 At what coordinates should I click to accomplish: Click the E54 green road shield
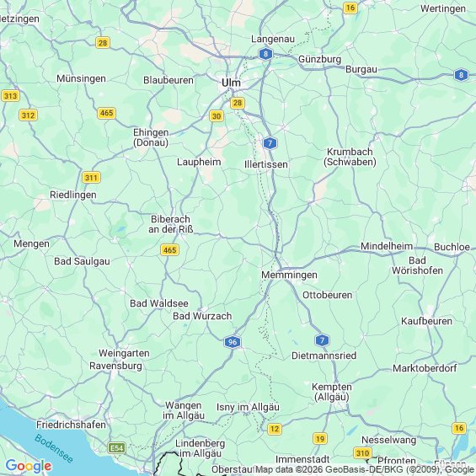coord(117,447)
